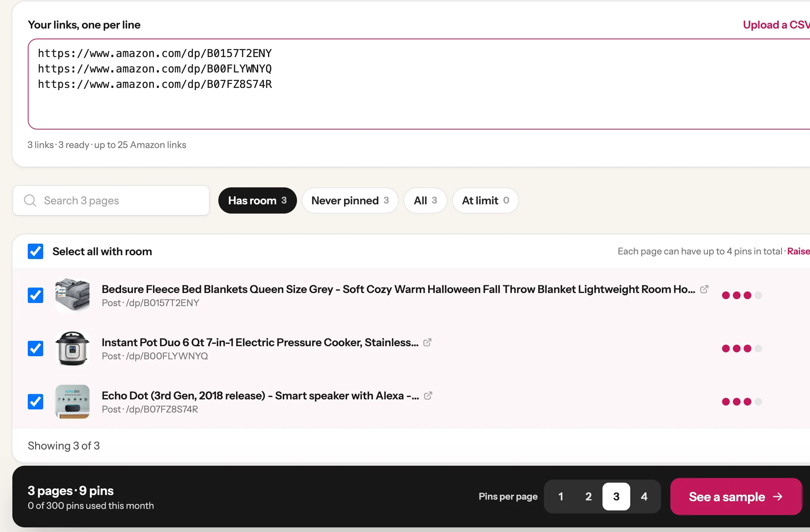Set pins per page to 4
810x532 pixels.
[644, 497]
